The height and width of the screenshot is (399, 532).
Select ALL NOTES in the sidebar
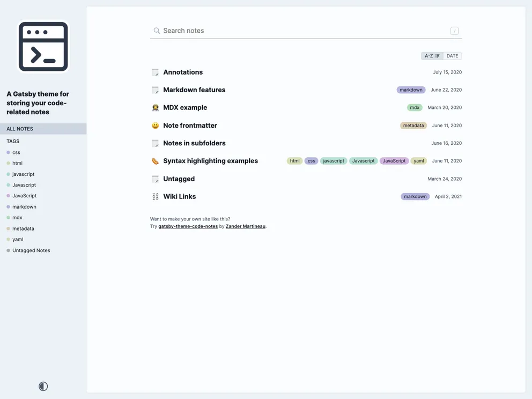coord(19,128)
